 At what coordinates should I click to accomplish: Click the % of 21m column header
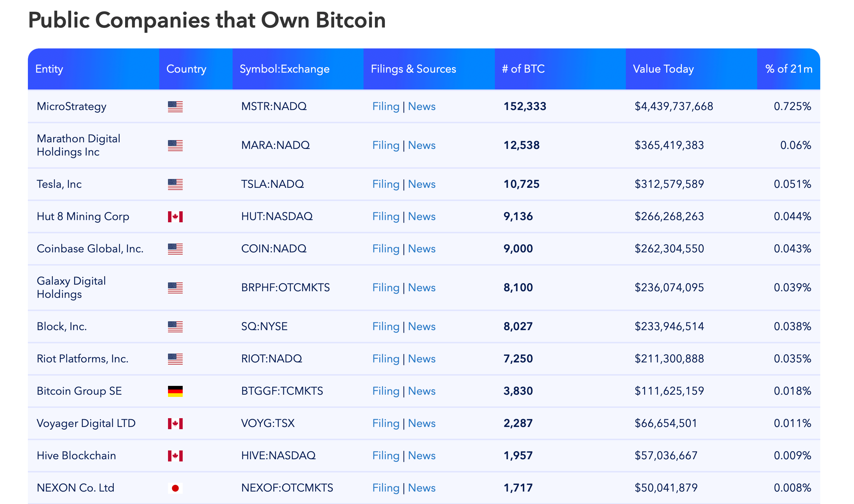pyautogui.click(x=788, y=69)
